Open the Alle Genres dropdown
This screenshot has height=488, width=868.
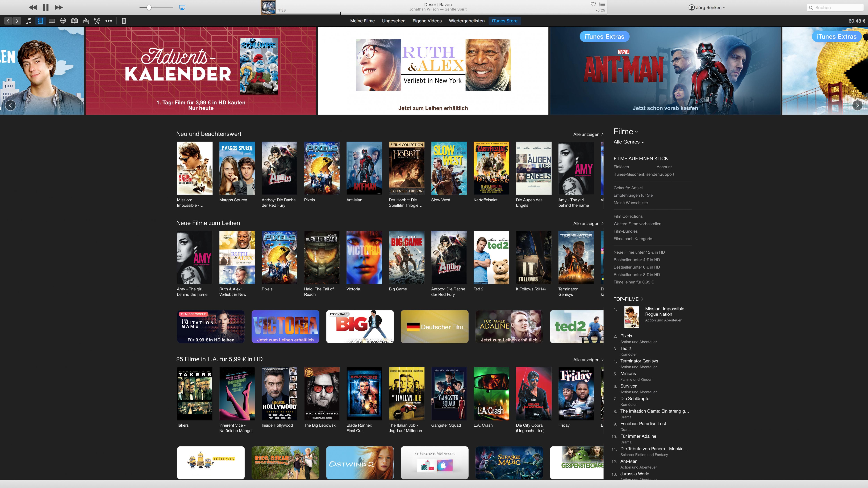pos(628,142)
